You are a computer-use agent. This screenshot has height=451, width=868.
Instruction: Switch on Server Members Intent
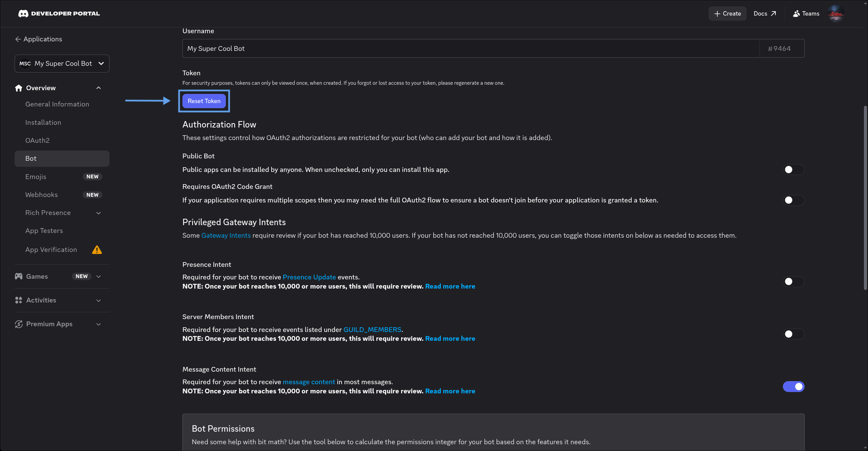point(793,334)
